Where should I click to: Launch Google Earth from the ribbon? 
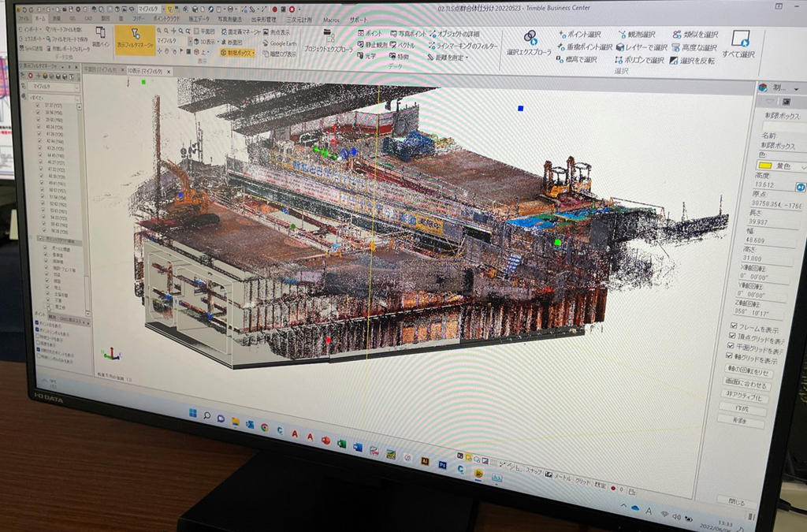coord(280,43)
